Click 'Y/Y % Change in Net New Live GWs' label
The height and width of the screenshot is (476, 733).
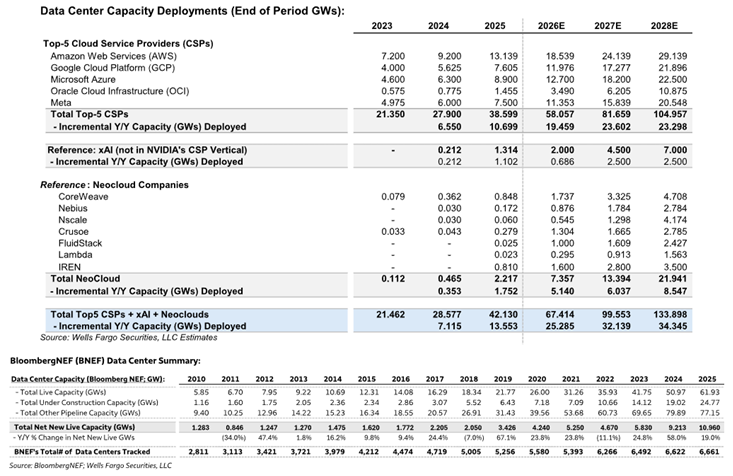74,438
